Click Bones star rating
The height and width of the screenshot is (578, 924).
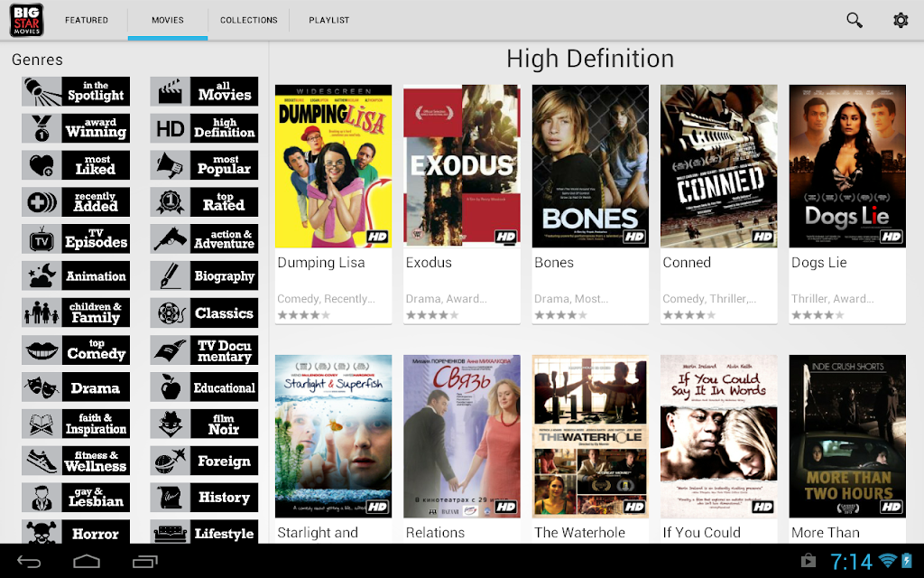pyautogui.click(x=560, y=315)
